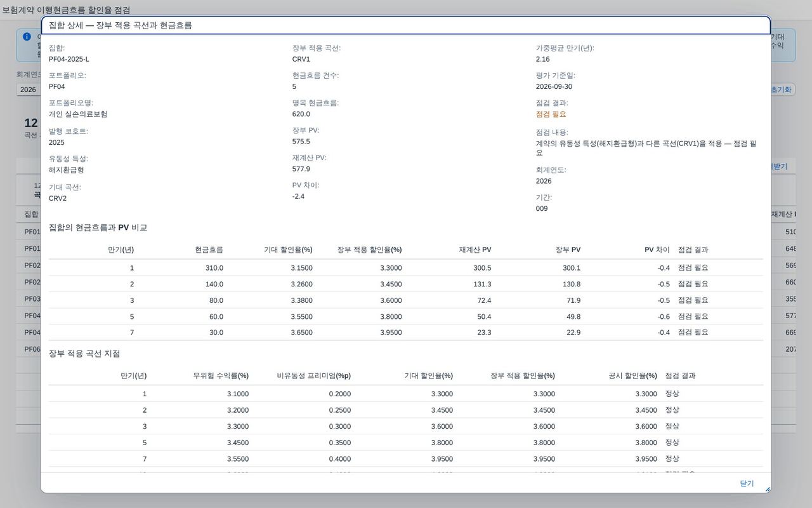Click the PF06 row label behind the dialog
This screenshot has height=508, width=812.
[32, 349]
